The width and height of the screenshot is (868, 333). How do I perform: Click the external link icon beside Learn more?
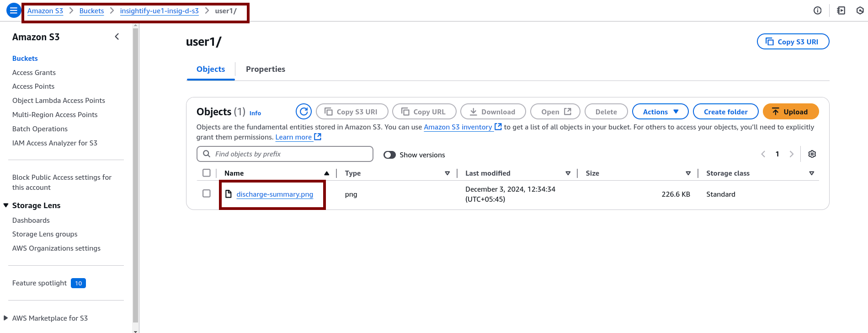pyautogui.click(x=318, y=137)
